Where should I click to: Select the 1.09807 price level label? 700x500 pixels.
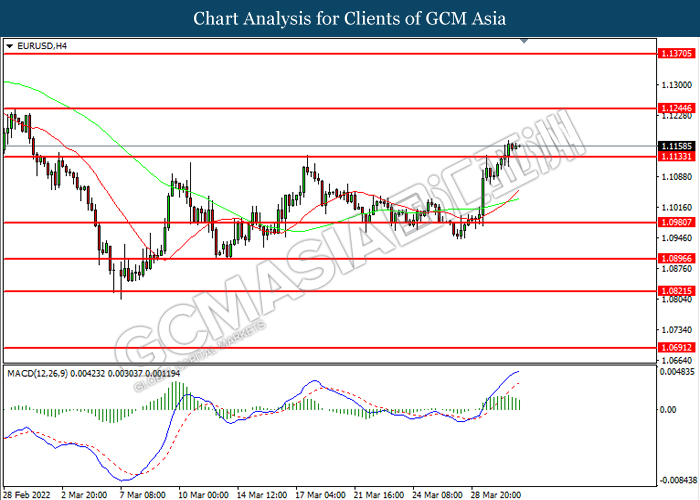pos(677,222)
